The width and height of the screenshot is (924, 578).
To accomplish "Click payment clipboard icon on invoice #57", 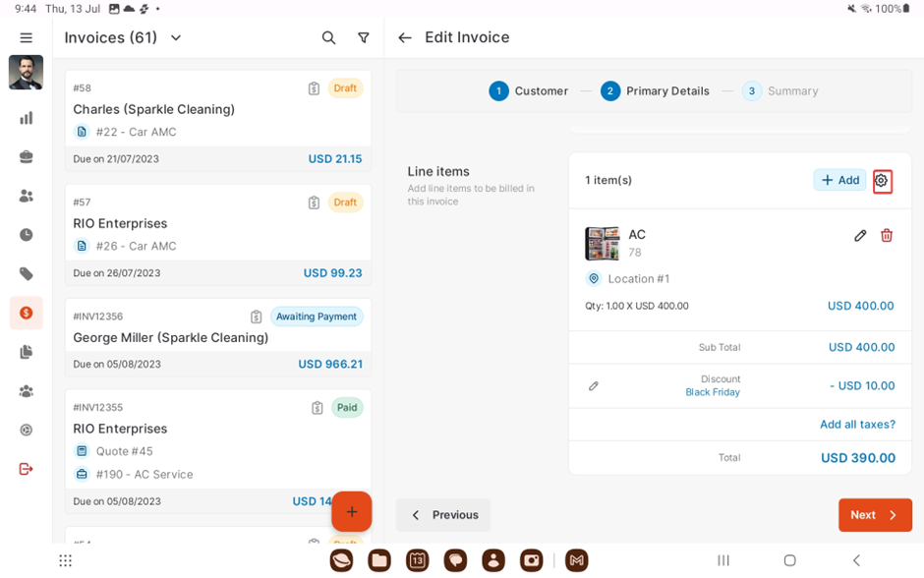I will click(x=315, y=202).
